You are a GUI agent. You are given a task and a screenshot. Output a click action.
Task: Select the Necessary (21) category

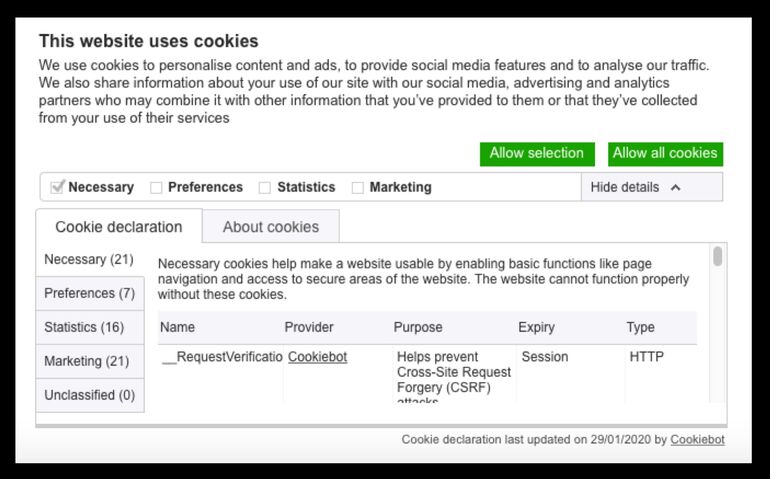(89, 260)
